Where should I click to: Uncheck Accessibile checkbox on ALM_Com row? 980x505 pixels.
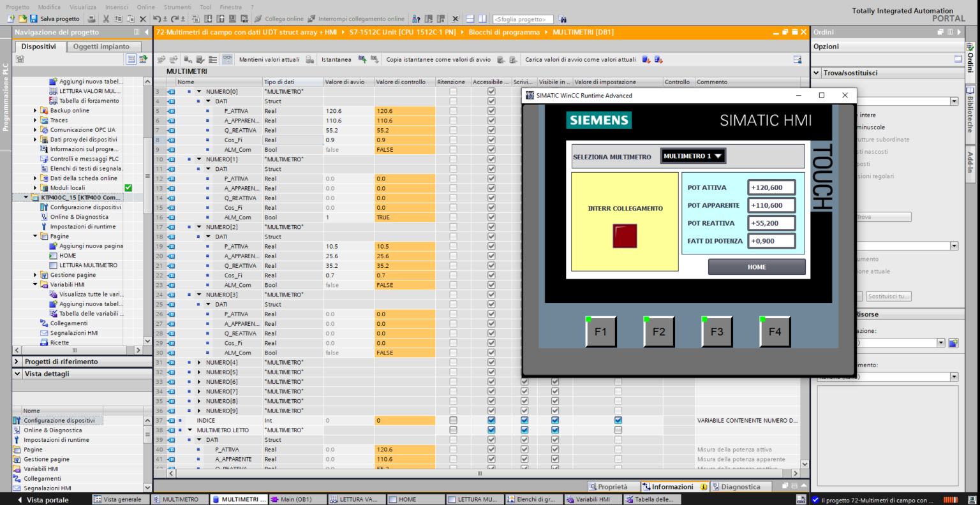(x=490, y=149)
